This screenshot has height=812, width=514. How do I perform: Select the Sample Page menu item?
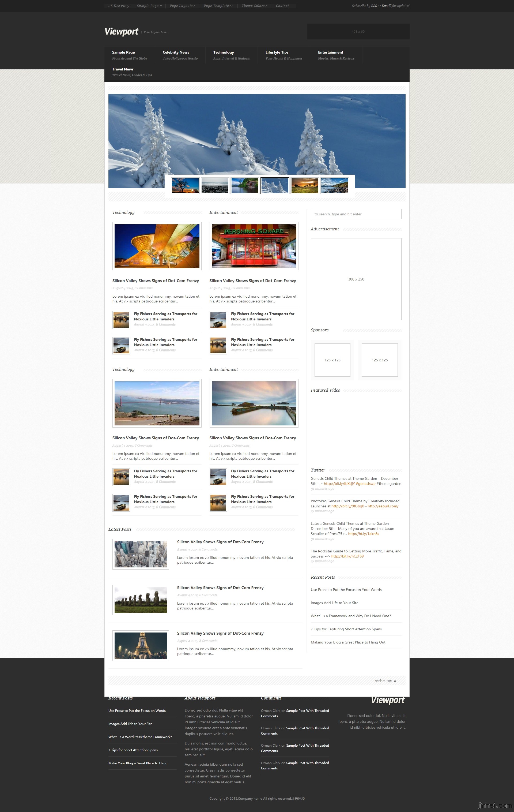(147, 5)
